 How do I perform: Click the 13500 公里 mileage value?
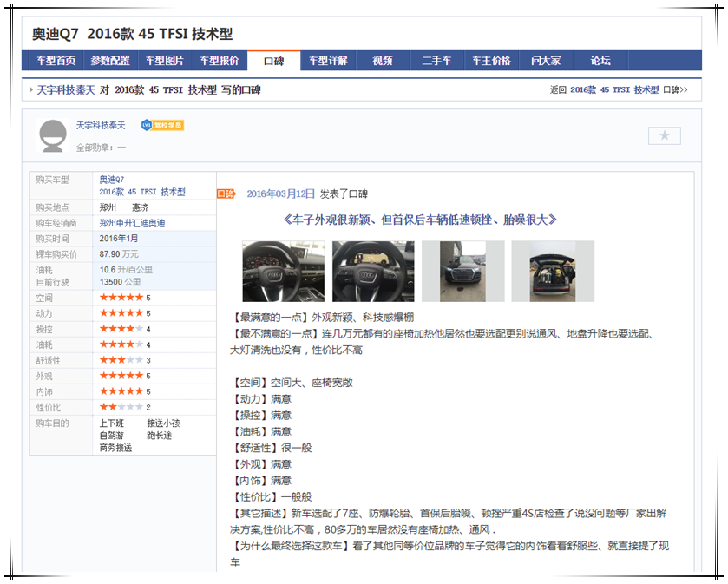tap(121, 282)
